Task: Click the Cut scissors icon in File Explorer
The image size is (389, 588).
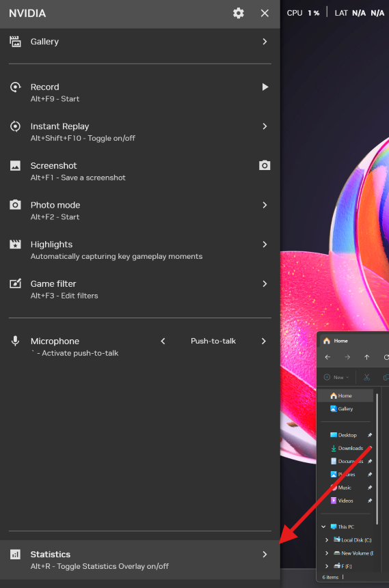Action: (x=367, y=378)
